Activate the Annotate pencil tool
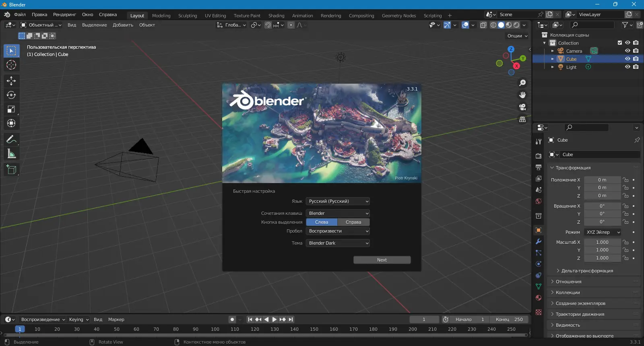This screenshot has width=644, height=346. pos(11,140)
